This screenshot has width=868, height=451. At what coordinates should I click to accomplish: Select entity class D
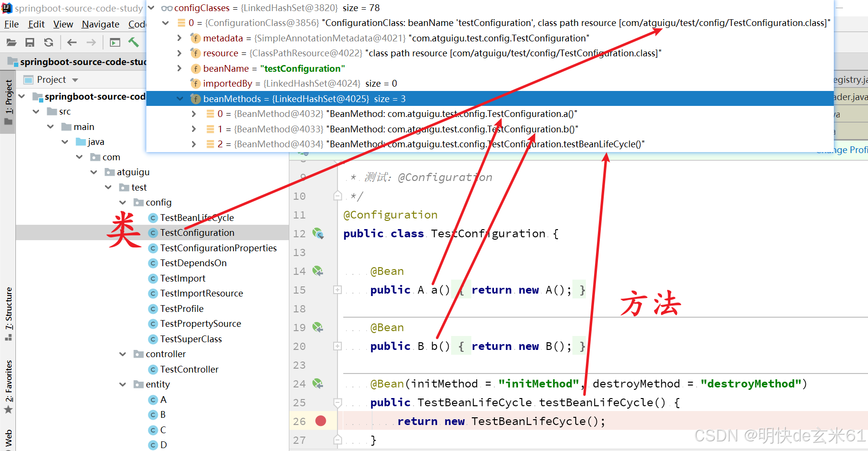[163, 445]
